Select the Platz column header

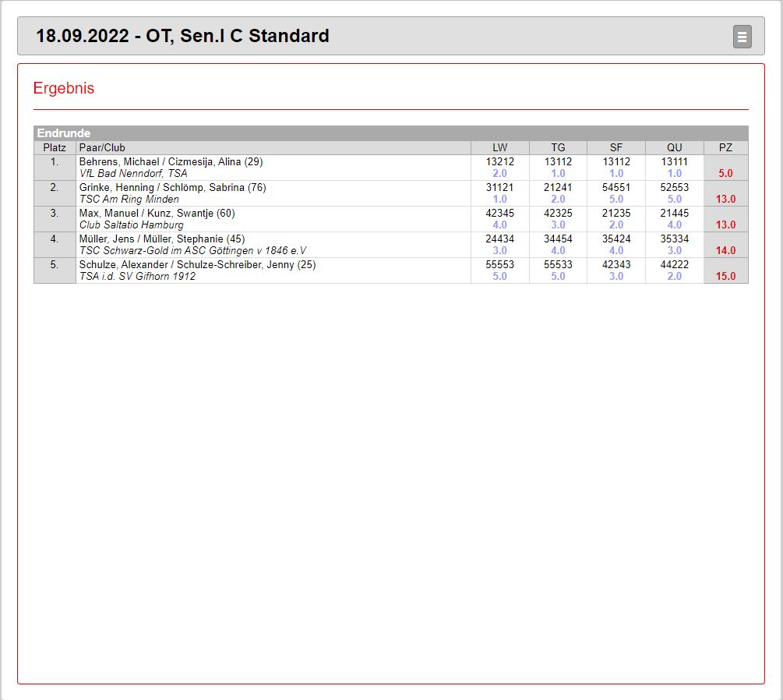click(55, 147)
